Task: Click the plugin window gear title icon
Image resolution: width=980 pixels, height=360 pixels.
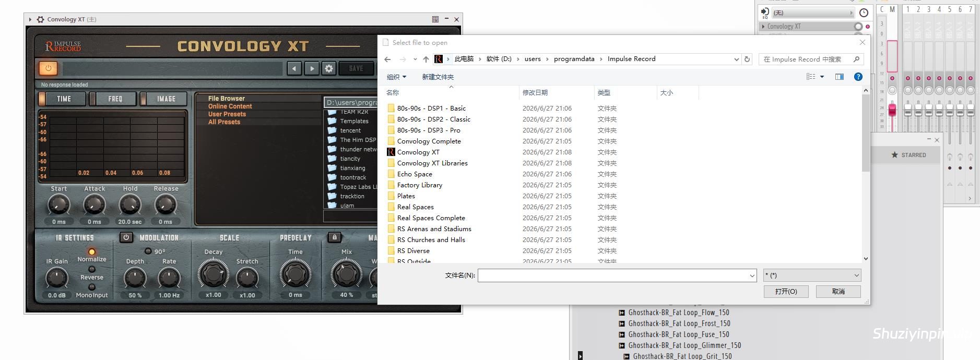Action: coord(40,19)
